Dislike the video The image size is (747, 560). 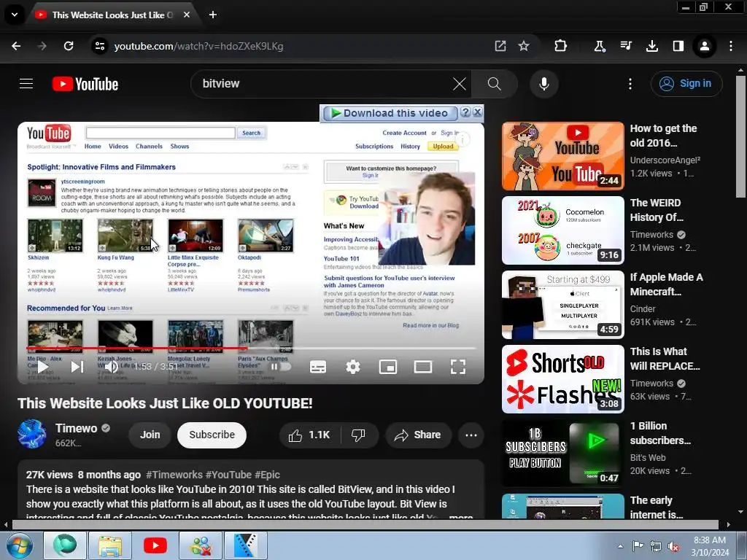pyautogui.click(x=358, y=435)
